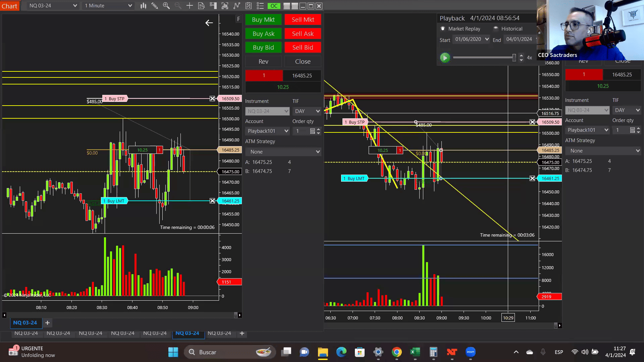Select the Market Replay radio button
The width and height of the screenshot is (644, 362).
click(x=443, y=29)
